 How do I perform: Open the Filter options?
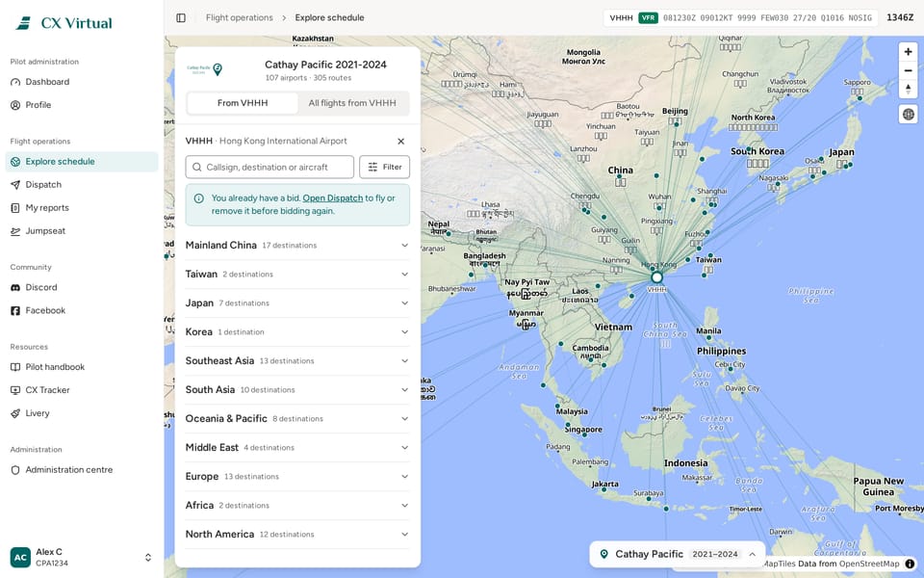pos(384,167)
